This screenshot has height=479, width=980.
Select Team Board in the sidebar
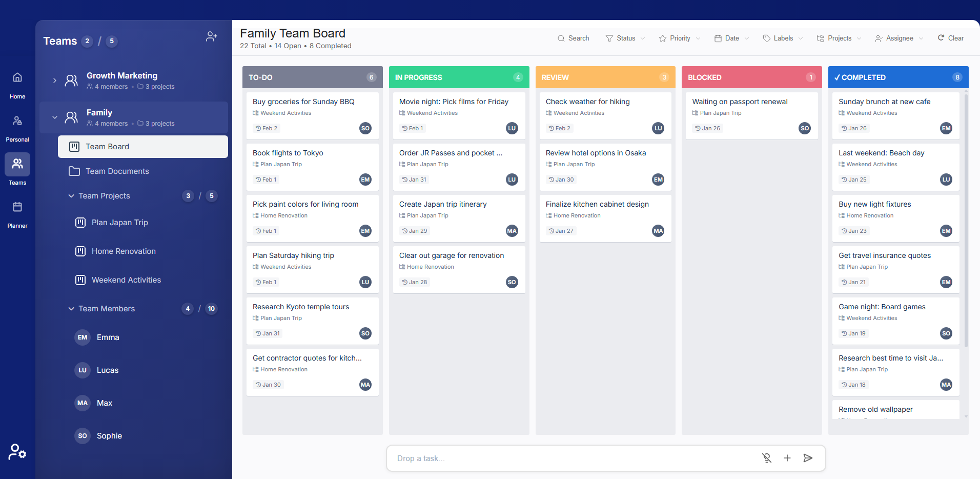click(107, 146)
